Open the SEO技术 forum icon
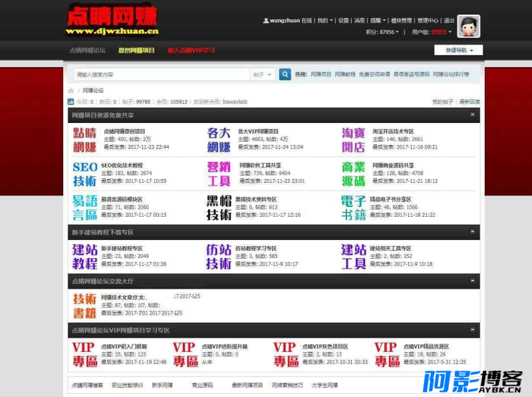 tap(85, 174)
